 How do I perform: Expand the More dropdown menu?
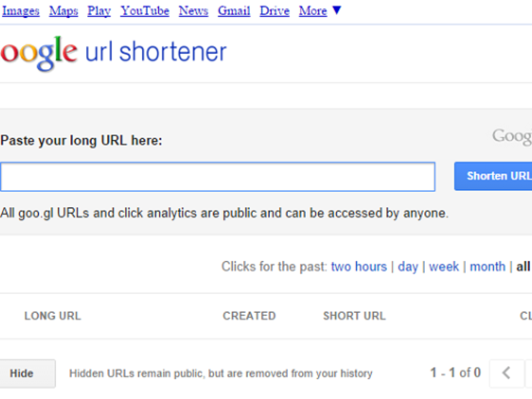(x=320, y=11)
